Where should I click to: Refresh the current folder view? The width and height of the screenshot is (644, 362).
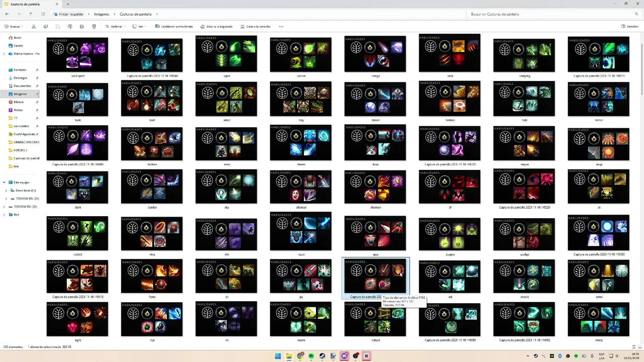[x=43, y=14]
